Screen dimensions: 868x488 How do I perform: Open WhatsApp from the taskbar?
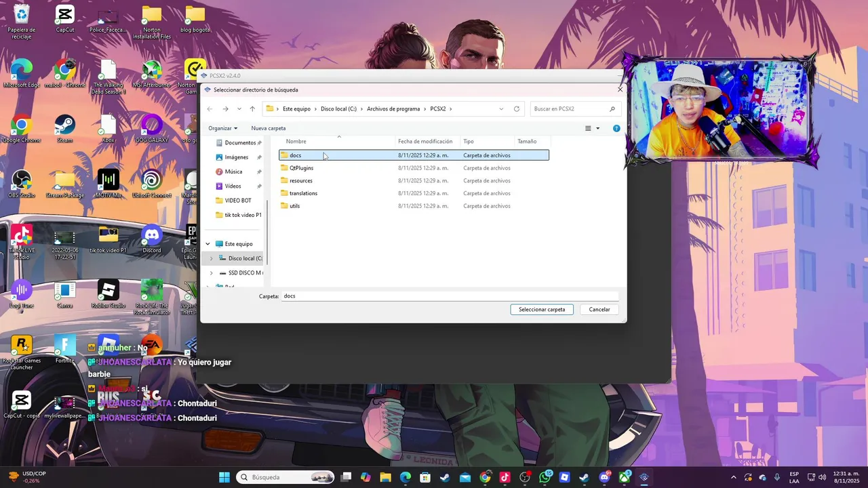pyautogui.click(x=545, y=477)
